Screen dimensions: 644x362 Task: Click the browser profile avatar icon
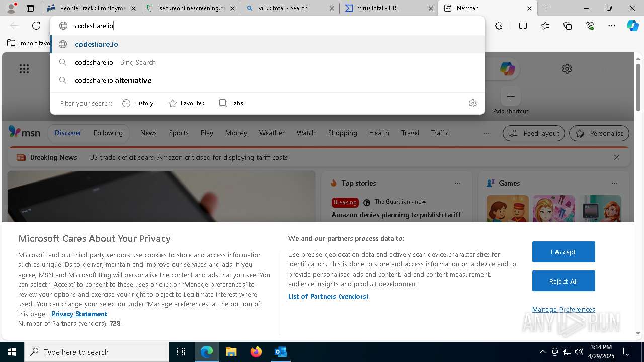coord(11,8)
